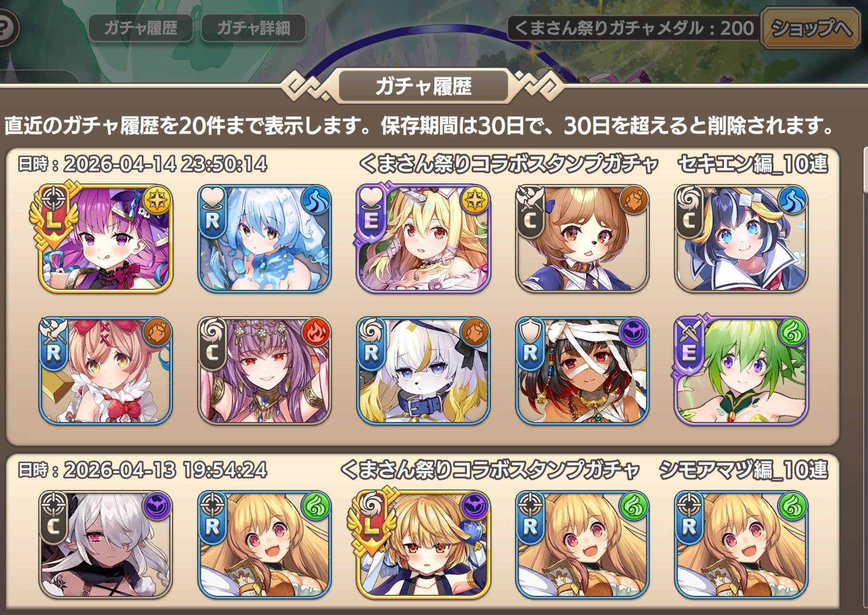Select the white fox R card with blue collar
The height and width of the screenshot is (615, 868).
[423, 370]
